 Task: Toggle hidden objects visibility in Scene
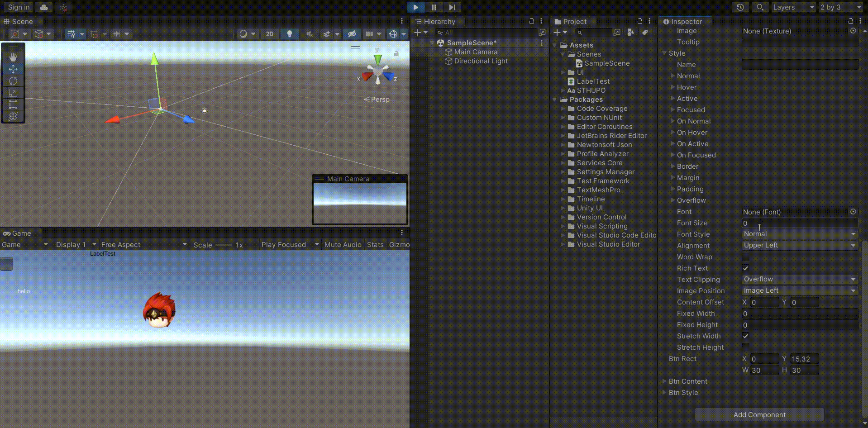click(x=352, y=34)
